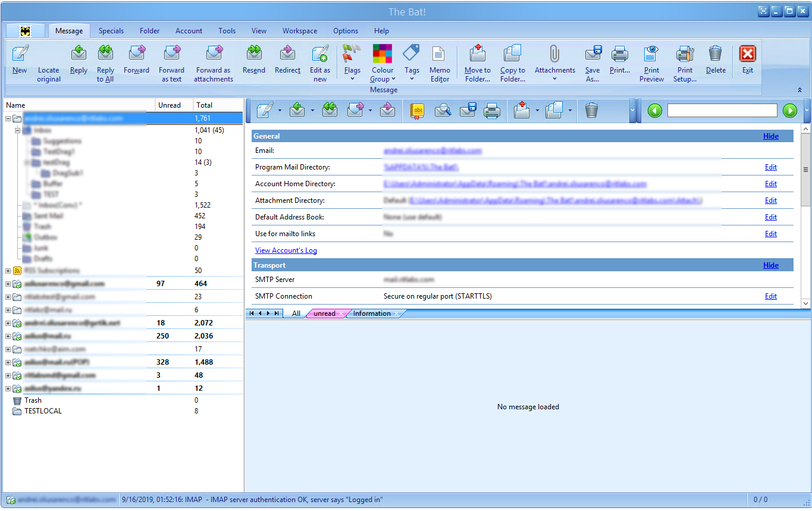Select the folder row totaling 1,041 (45)

tap(124, 130)
